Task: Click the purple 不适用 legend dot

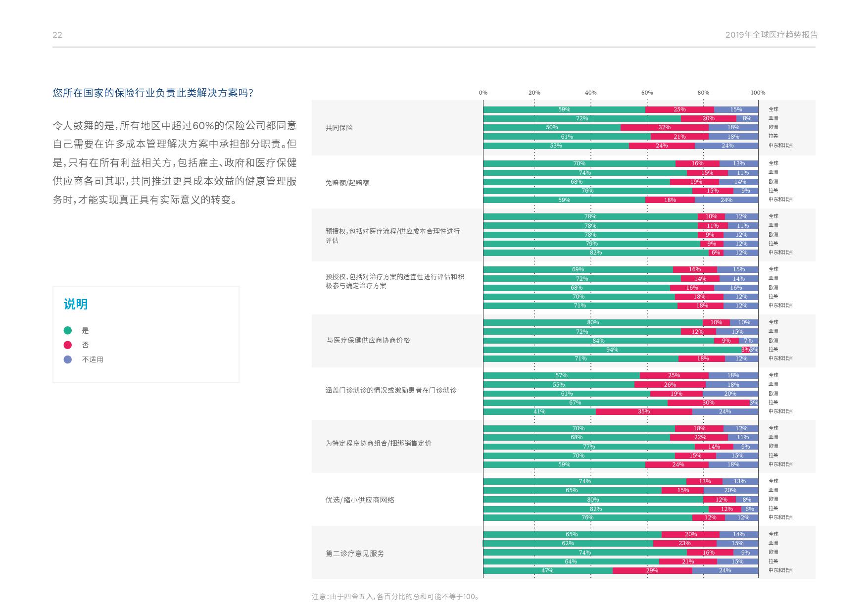Action: tap(68, 359)
